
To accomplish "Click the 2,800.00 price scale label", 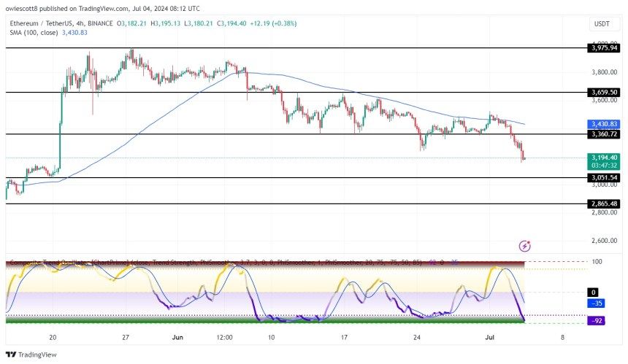I will point(604,212).
